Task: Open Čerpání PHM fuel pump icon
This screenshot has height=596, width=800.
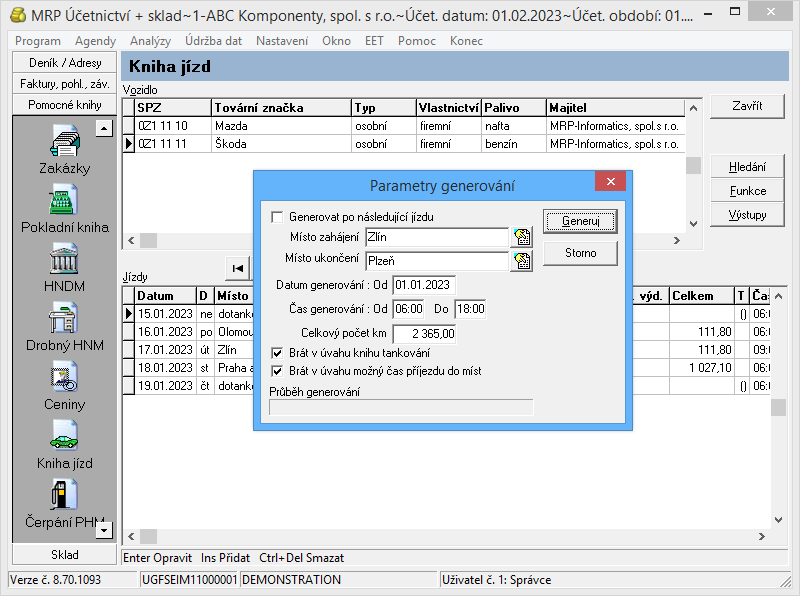Action: pos(64,497)
